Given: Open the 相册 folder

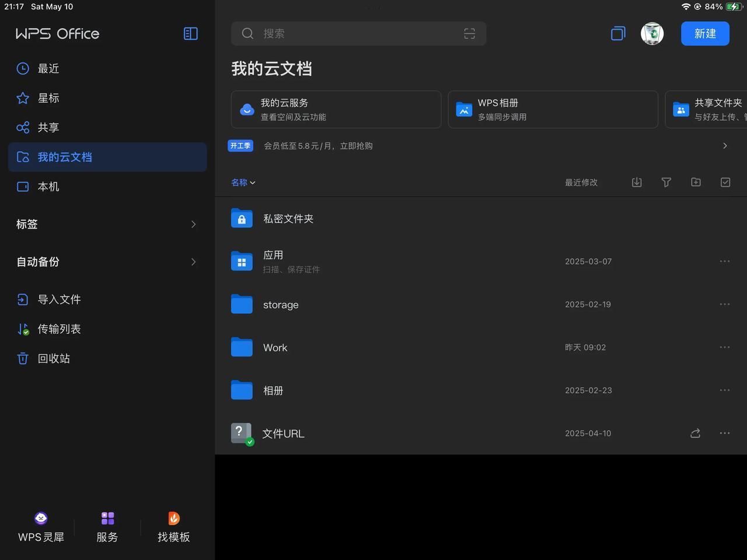Looking at the screenshot, I should point(481,390).
